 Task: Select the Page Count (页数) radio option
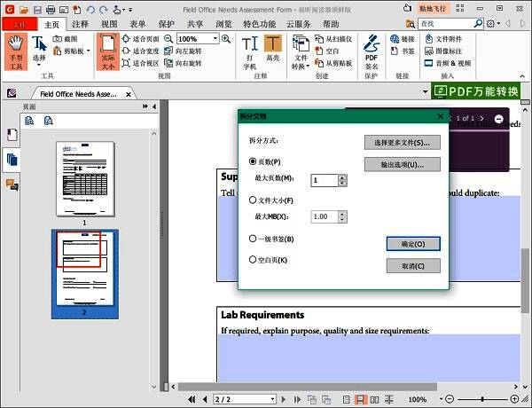pyautogui.click(x=254, y=161)
